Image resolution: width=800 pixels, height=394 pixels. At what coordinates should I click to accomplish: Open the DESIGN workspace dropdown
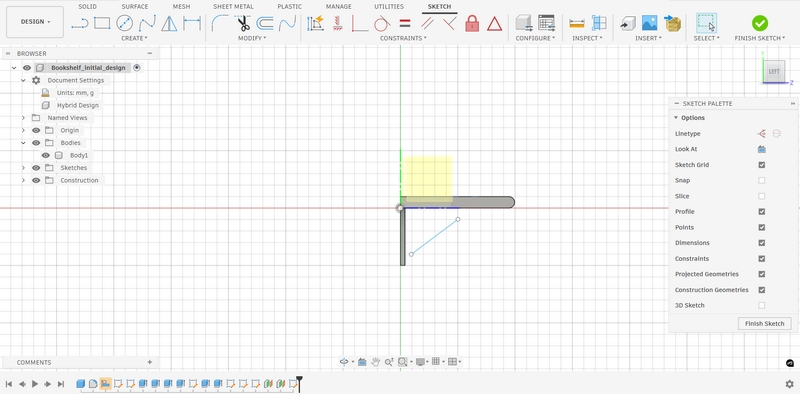(35, 22)
